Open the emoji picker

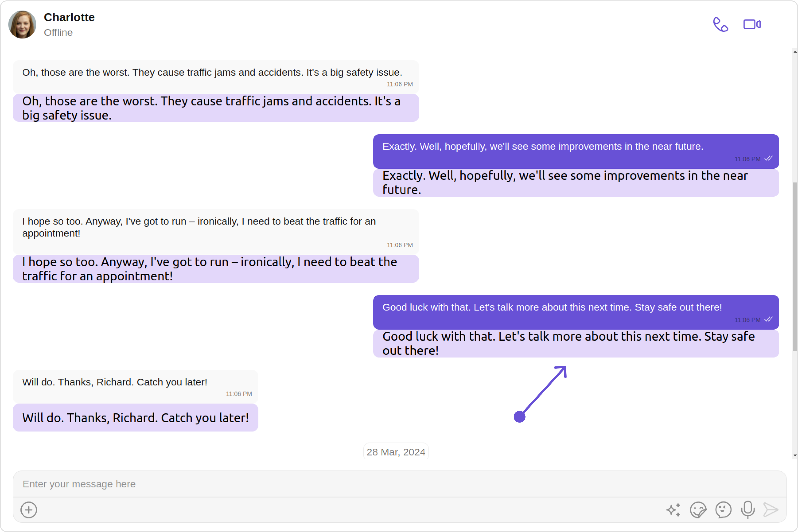723,510
